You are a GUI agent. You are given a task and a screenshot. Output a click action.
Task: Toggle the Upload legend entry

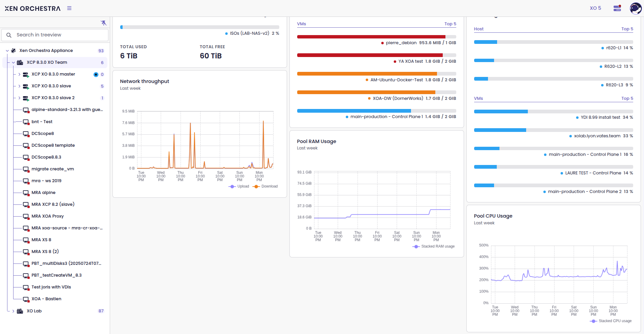point(239,186)
